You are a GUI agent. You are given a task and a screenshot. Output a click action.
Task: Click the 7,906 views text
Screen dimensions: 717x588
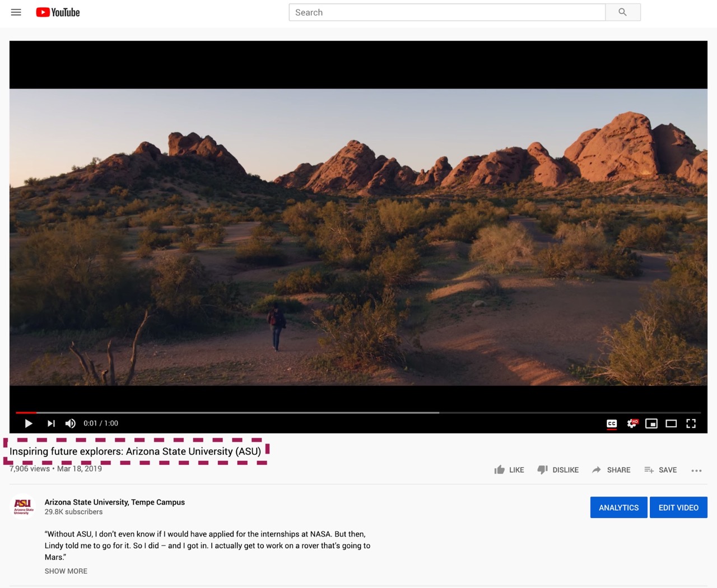point(30,469)
